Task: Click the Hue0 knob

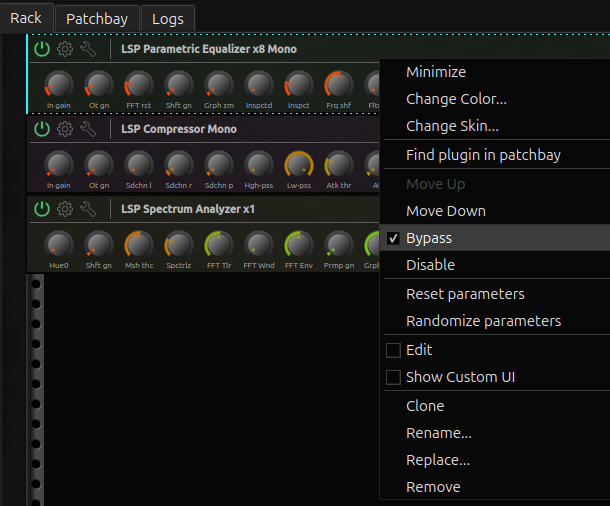Action: point(59,245)
